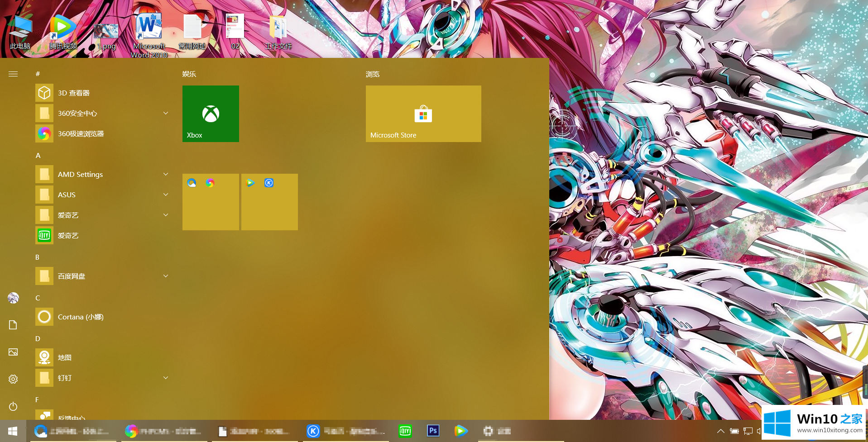This screenshot has width=868, height=442.
Task: Click the Windows Start button
Action: coord(13,431)
